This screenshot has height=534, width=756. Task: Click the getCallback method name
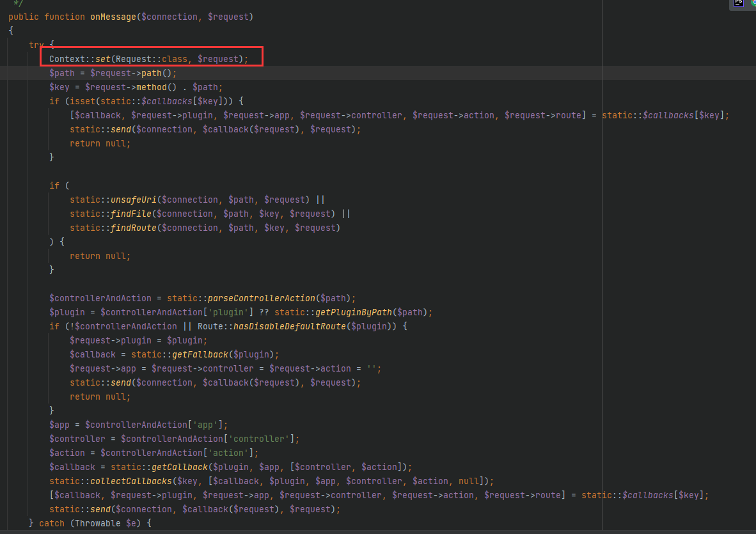point(180,467)
